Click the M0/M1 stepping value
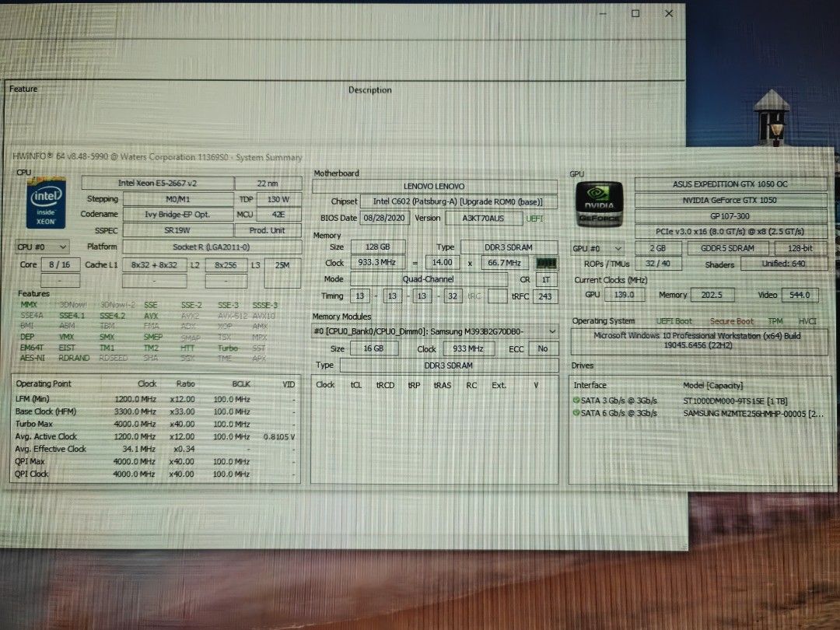The height and width of the screenshot is (630, 840). (x=178, y=199)
